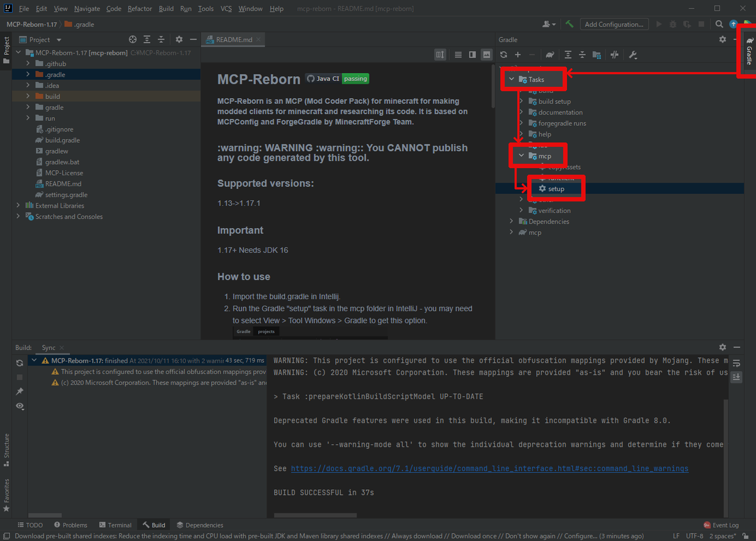Image resolution: width=756 pixels, height=541 pixels.
Task: Close the Sync build tab
Action: 63,347
